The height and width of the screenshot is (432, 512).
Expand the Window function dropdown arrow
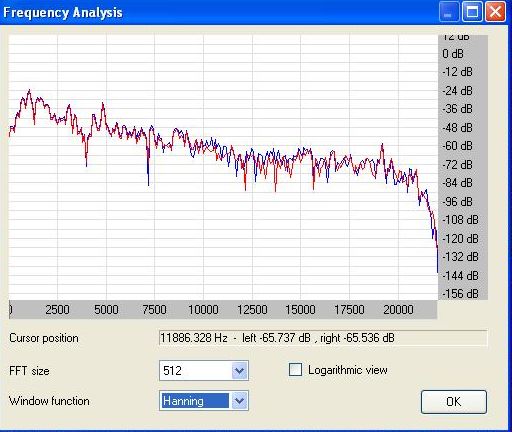pos(239,401)
